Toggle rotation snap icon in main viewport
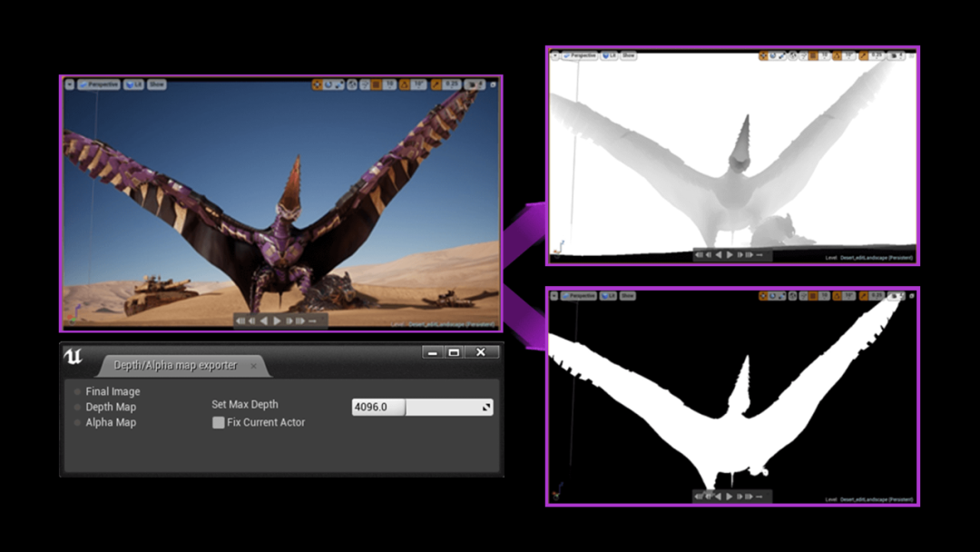This screenshot has height=552, width=980. [405, 84]
